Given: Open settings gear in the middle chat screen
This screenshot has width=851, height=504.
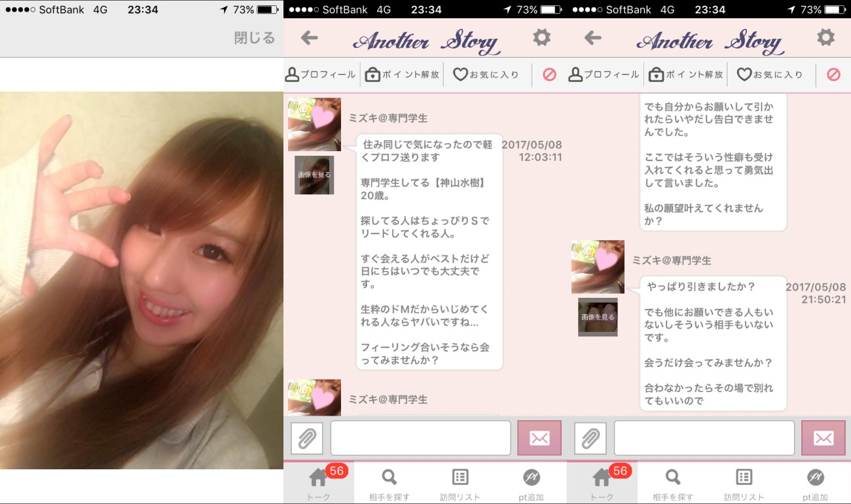Looking at the screenshot, I should (x=541, y=37).
